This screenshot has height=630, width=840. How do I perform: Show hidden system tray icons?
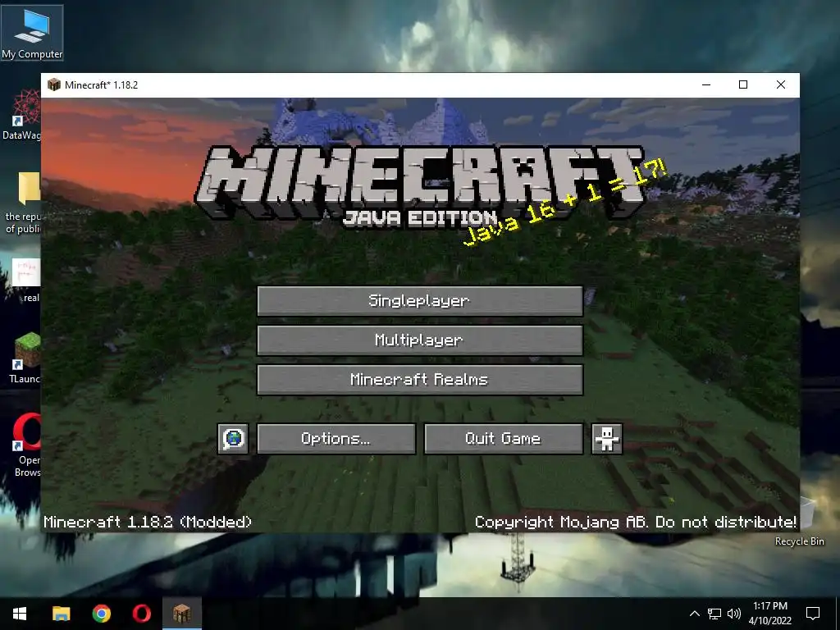tap(694, 614)
